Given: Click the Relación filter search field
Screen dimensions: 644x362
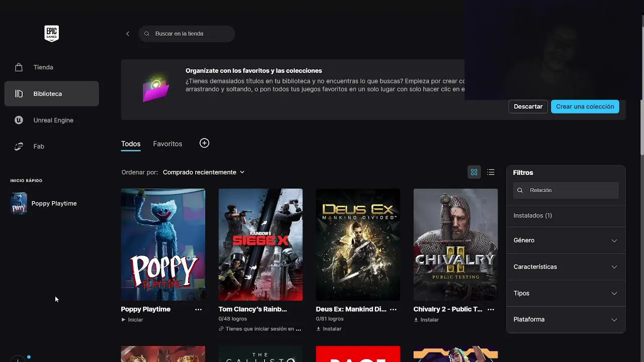Looking at the screenshot, I should (x=566, y=191).
